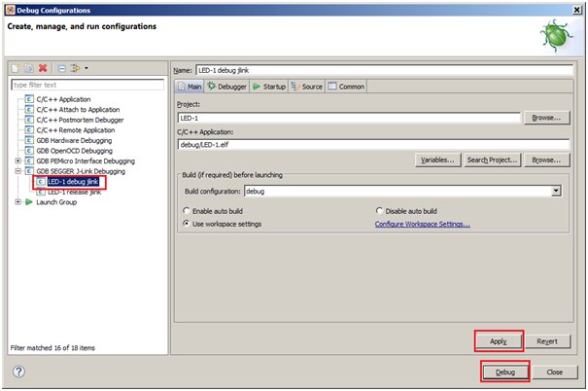
Task: Select GDB PEMicro Interface Debugging entry
Action: click(86, 161)
